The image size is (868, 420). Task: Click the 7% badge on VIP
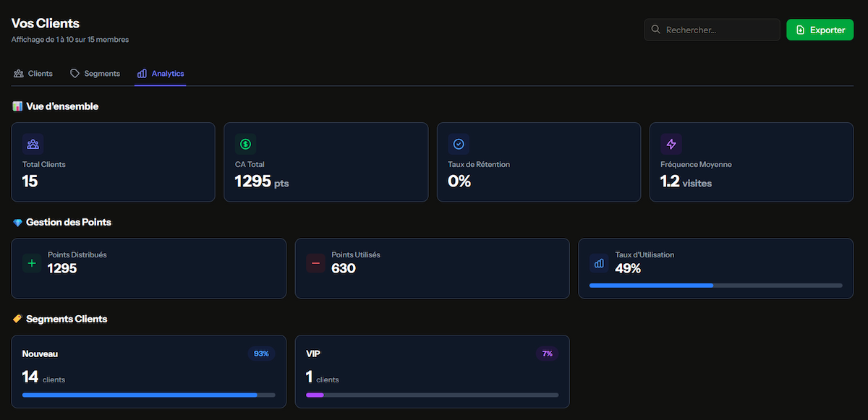547,353
